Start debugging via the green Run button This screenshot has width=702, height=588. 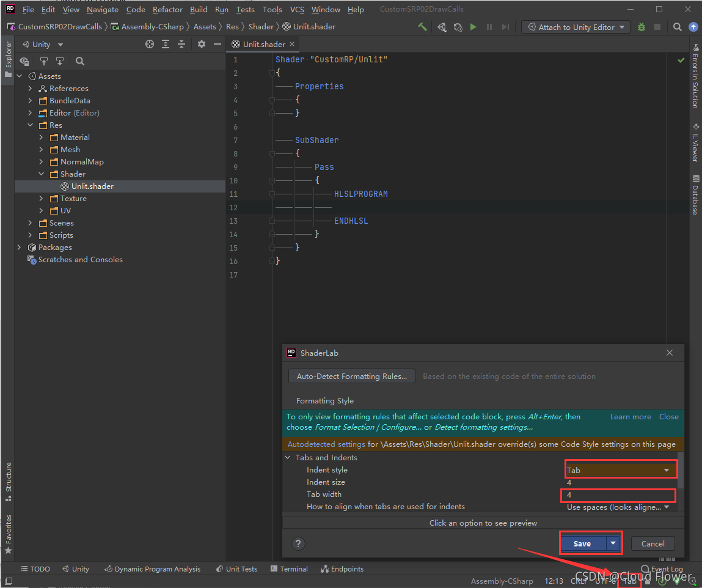coord(473,27)
